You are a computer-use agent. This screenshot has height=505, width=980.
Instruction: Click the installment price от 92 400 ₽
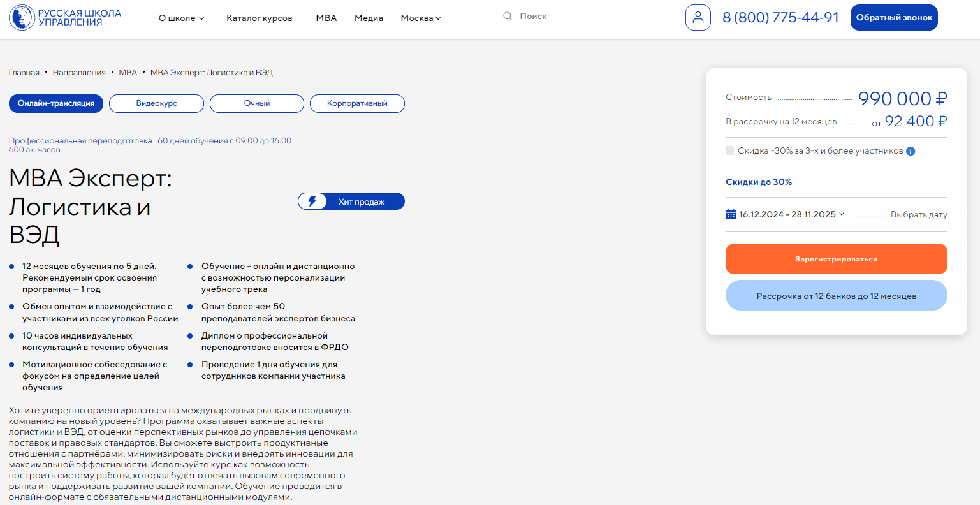909,121
